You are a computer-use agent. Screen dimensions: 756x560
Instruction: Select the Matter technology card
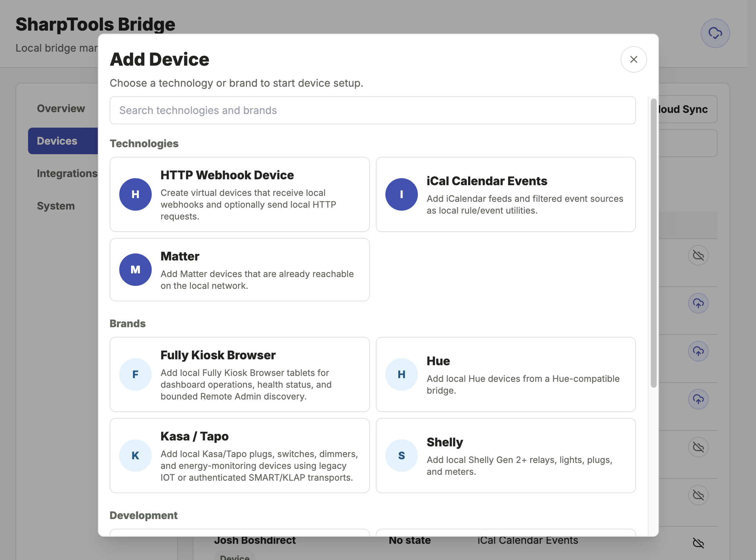(x=240, y=270)
